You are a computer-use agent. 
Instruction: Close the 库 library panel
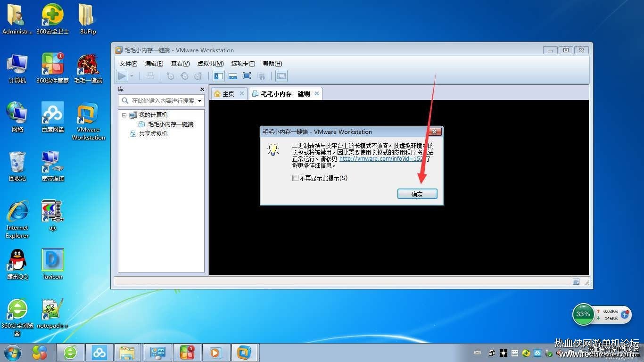pos(202,89)
